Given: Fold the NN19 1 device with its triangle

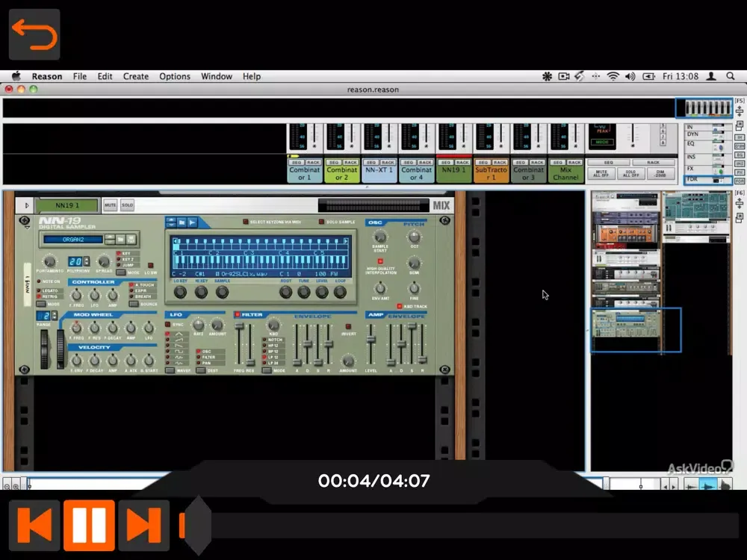Looking at the screenshot, I should tap(27, 205).
